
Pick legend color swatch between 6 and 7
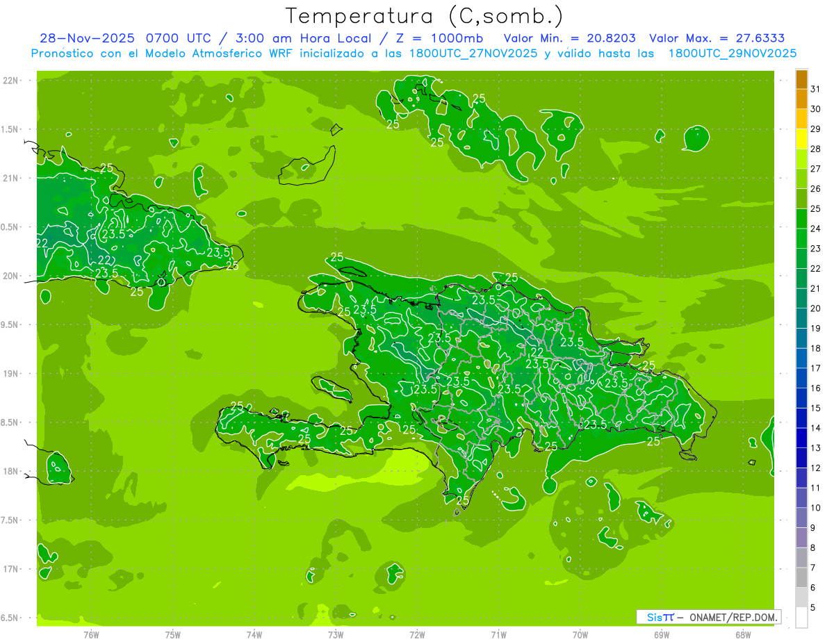801,578
